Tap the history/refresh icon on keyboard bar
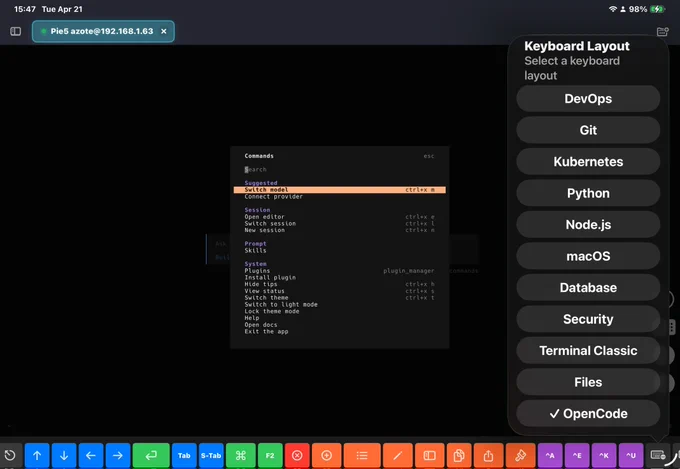This screenshot has height=469, width=680. [10, 456]
